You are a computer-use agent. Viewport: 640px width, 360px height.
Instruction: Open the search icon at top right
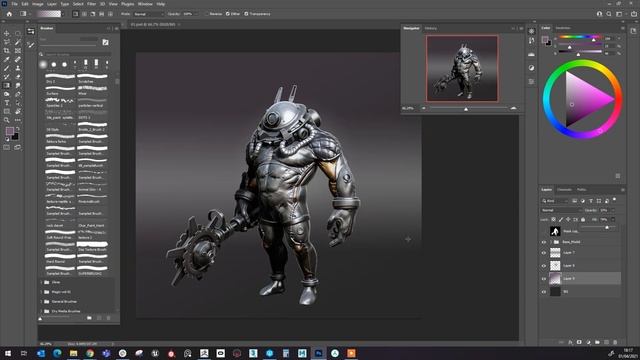pos(609,14)
